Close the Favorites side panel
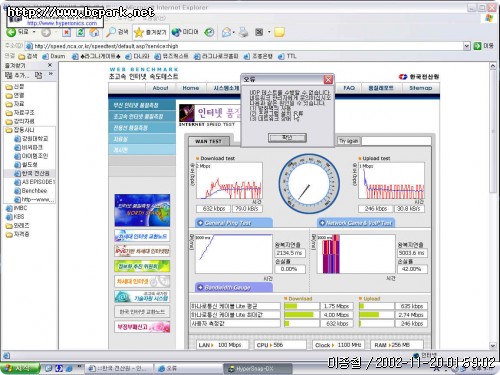The image size is (500, 375). (50, 65)
